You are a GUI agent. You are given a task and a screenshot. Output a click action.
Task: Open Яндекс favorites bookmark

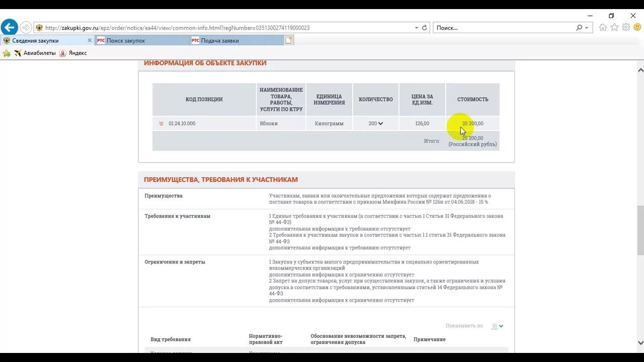[73, 53]
